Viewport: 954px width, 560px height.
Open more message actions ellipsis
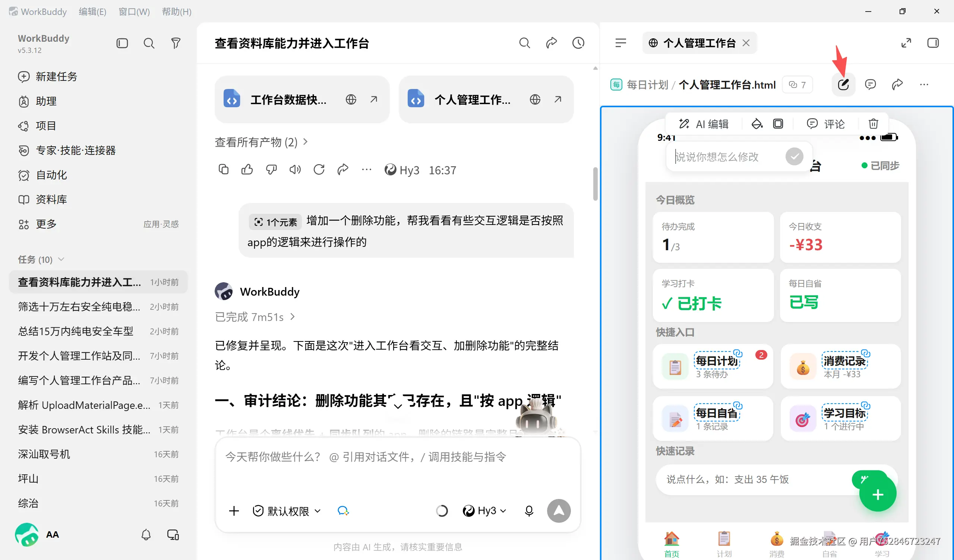coord(366,169)
